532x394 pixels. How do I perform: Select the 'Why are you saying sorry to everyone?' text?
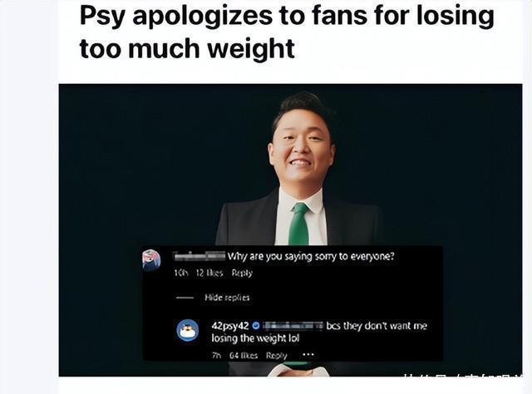(311, 257)
